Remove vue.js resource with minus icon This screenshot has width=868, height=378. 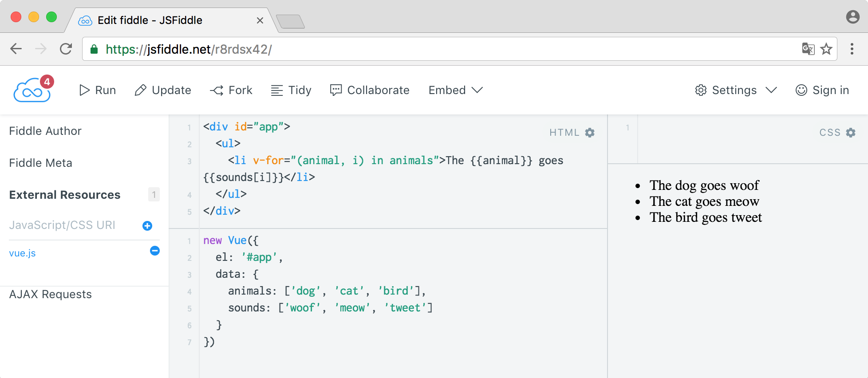(155, 251)
